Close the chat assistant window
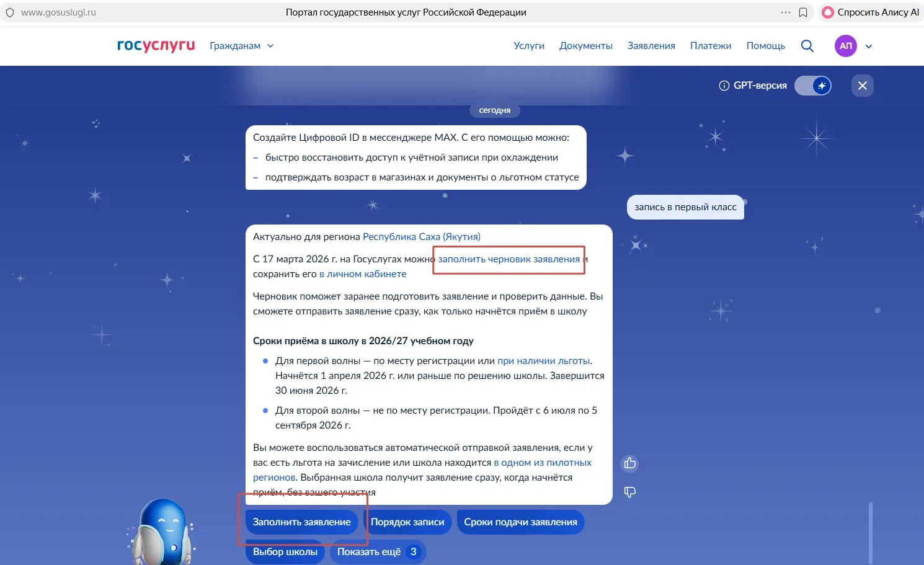Screen dimensions: 924x565 point(863,86)
